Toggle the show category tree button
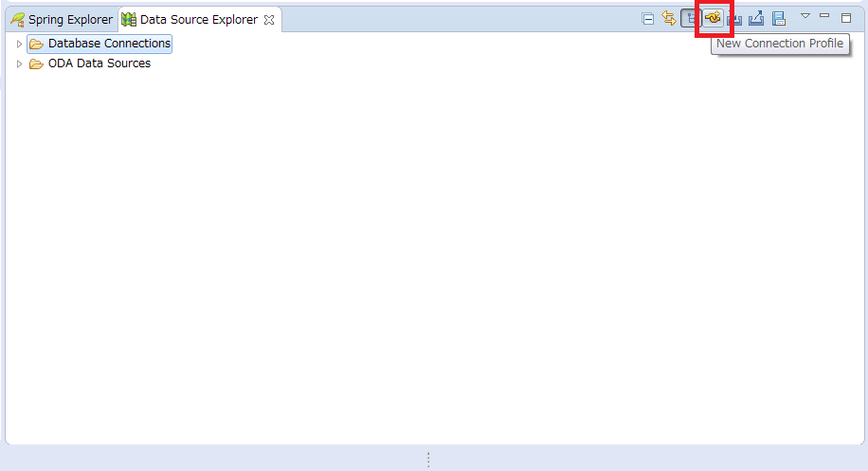The image size is (868, 471). (x=691, y=19)
